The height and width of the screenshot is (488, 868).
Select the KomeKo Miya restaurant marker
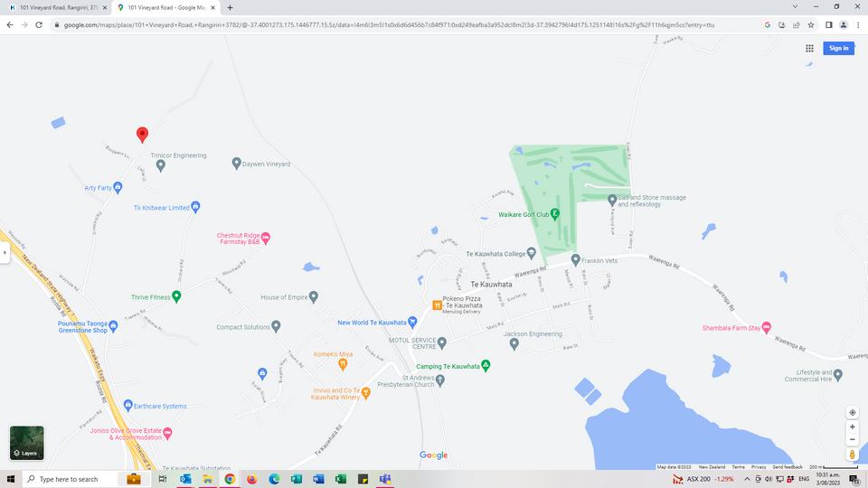pos(343,363)
